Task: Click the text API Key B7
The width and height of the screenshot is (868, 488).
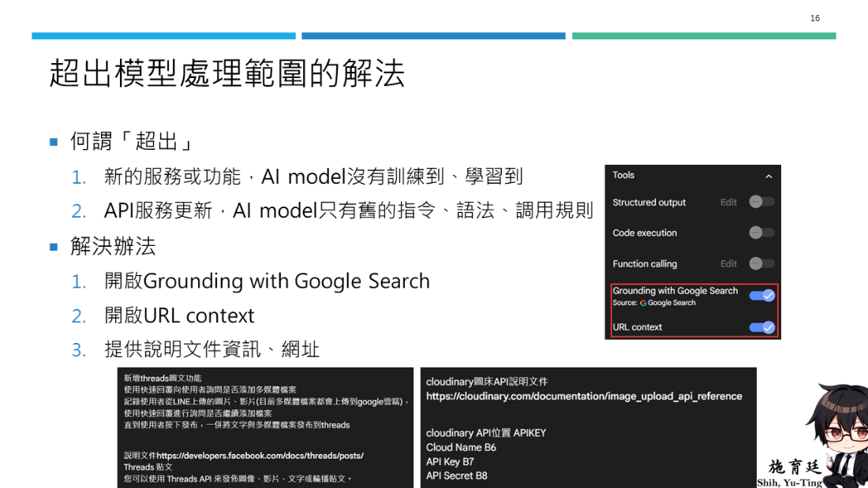Action: click(450, 461)
